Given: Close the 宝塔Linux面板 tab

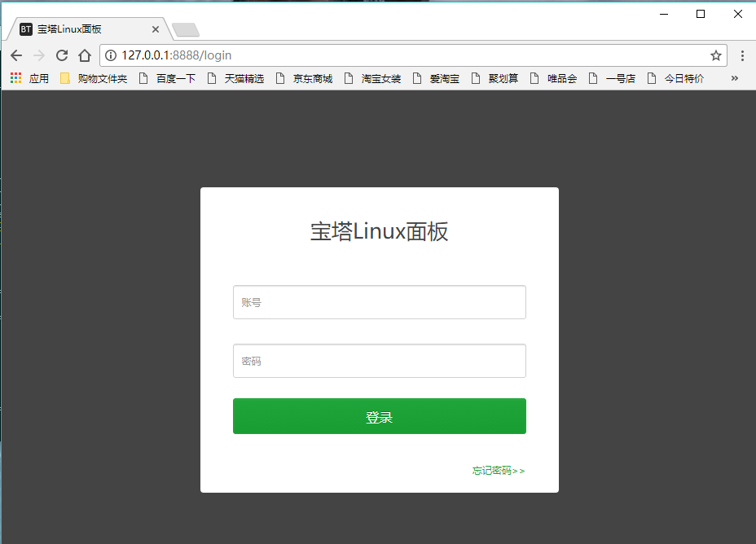Looking at the screenshot, I should click(x=156, y=29).
